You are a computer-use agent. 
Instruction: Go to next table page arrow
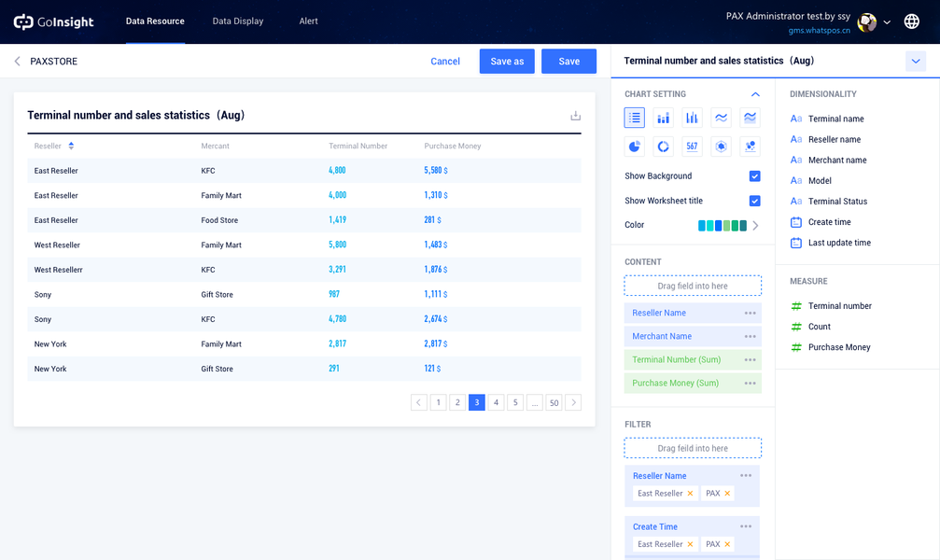573,402
